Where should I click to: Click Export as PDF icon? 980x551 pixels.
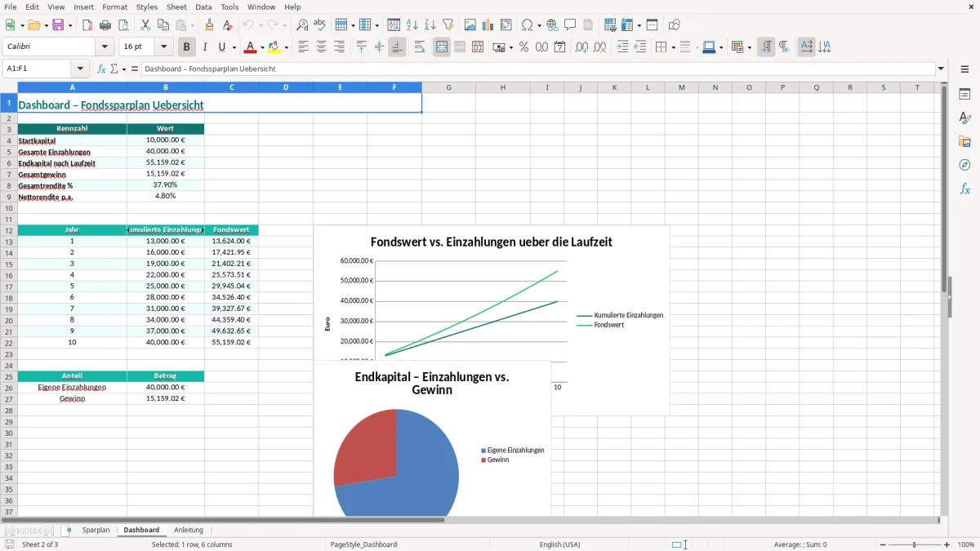(x=87, y=25)
